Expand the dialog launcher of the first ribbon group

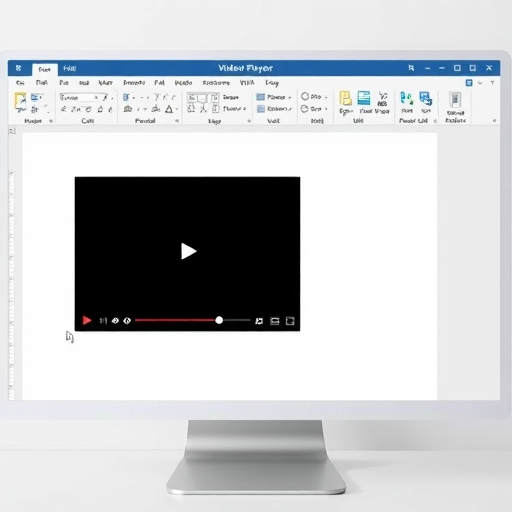[x=51, y=121]
